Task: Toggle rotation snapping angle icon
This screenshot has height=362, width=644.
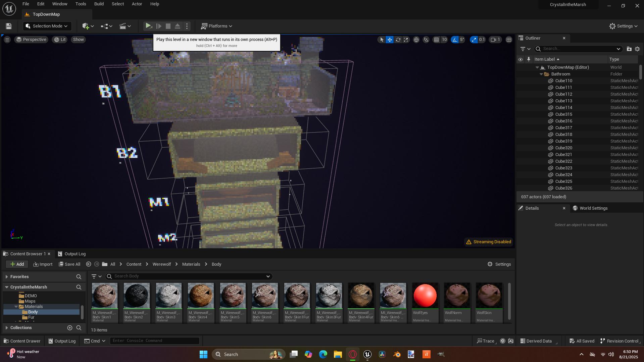Action: tap(455, 40)
